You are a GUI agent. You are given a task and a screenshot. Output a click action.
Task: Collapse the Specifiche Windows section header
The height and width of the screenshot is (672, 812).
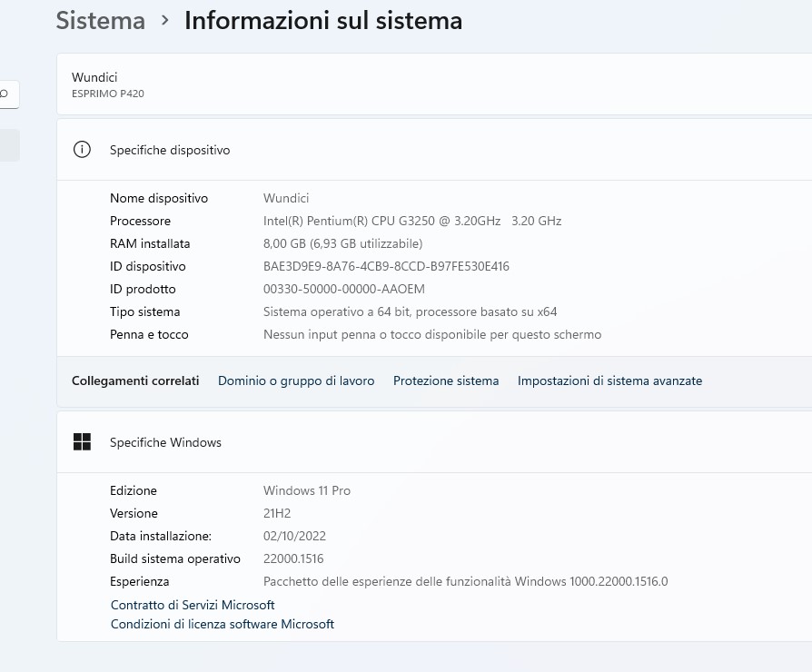(434, 442)
